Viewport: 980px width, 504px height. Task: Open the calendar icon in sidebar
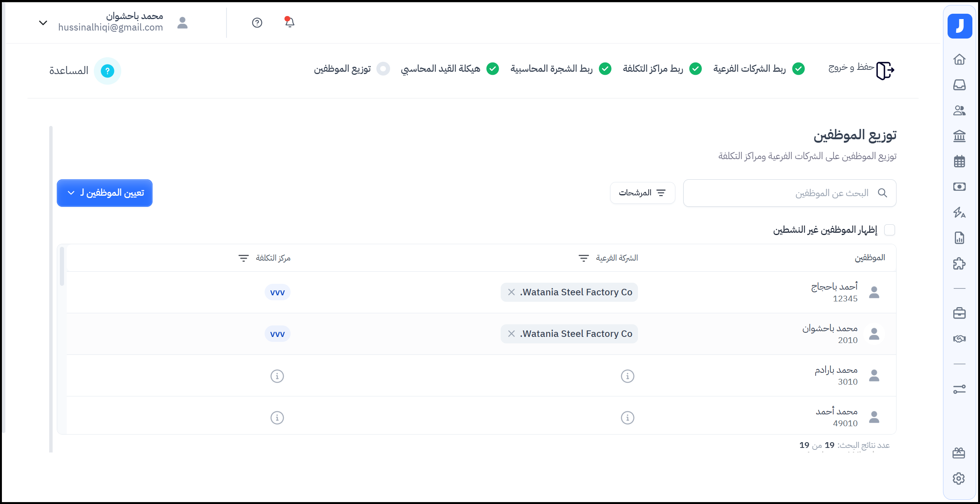pos(959,161)
